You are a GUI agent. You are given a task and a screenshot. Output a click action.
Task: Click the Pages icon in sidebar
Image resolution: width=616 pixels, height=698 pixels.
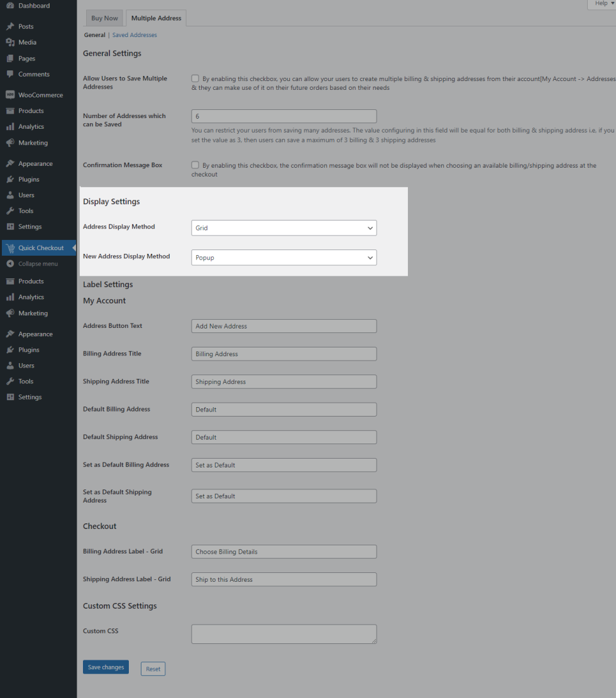coord(10,58)
